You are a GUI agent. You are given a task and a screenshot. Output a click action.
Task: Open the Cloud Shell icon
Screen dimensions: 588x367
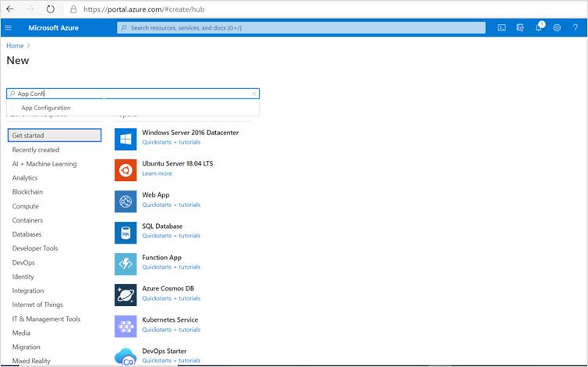click(501, 28)
